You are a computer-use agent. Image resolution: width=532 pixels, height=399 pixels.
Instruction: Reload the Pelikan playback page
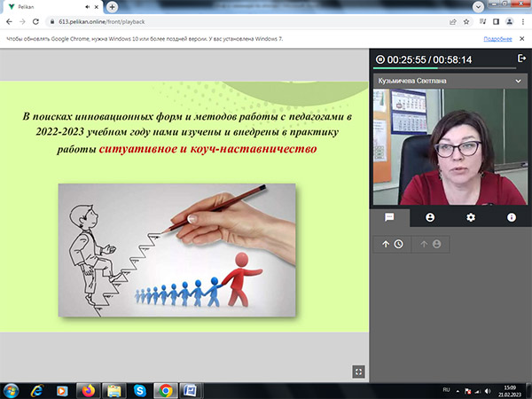coord(35,21)
